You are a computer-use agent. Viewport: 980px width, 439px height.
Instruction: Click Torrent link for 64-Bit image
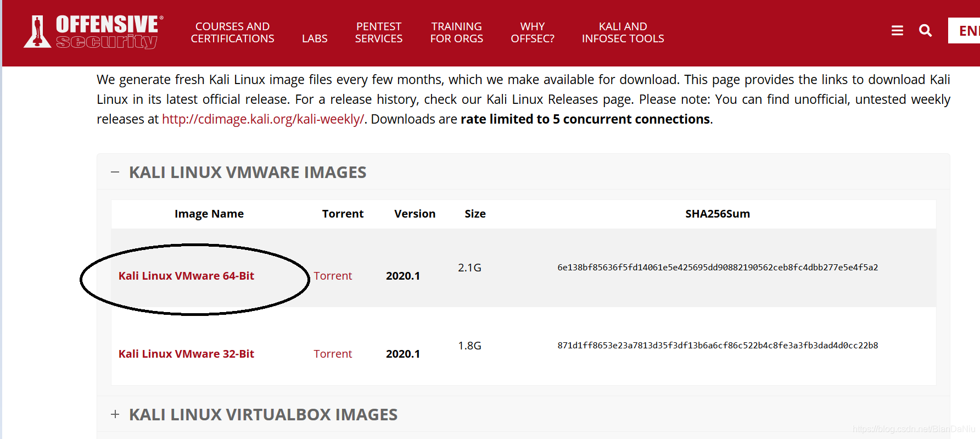point(333,276)
